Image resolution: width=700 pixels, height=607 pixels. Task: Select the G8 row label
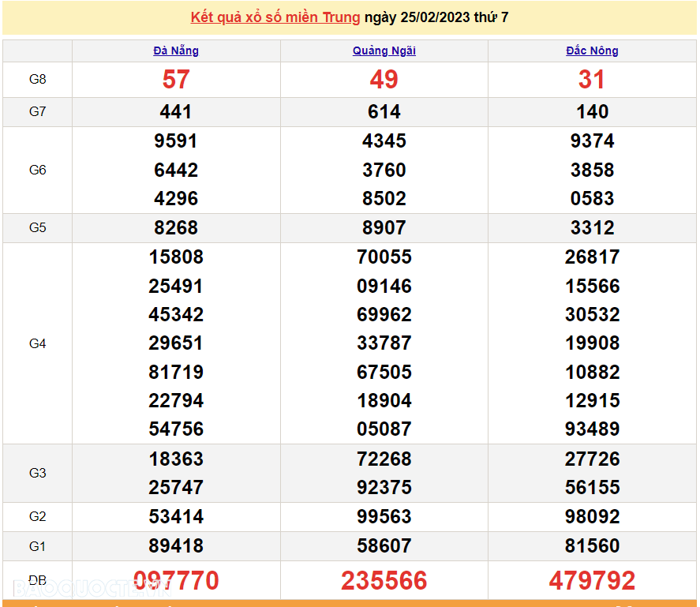point(37,80)
